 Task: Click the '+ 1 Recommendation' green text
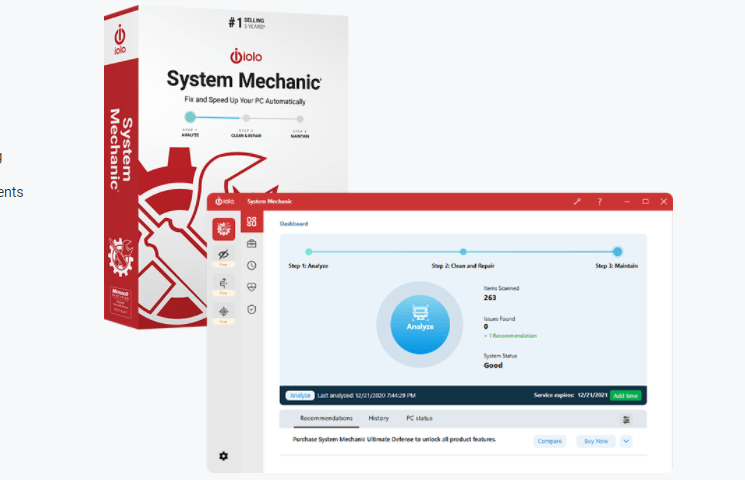click(x=510, y=336)
